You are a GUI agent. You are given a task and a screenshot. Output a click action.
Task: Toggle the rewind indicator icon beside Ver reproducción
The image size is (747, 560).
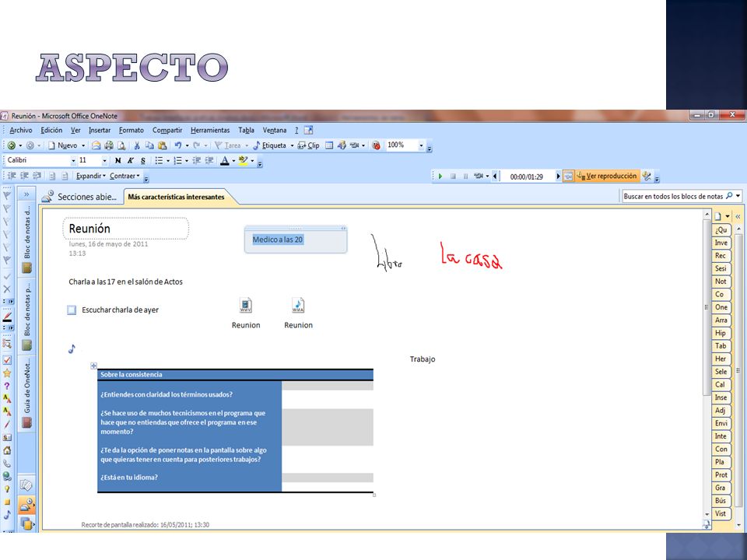pyautogui.click(x=568, y=177)
